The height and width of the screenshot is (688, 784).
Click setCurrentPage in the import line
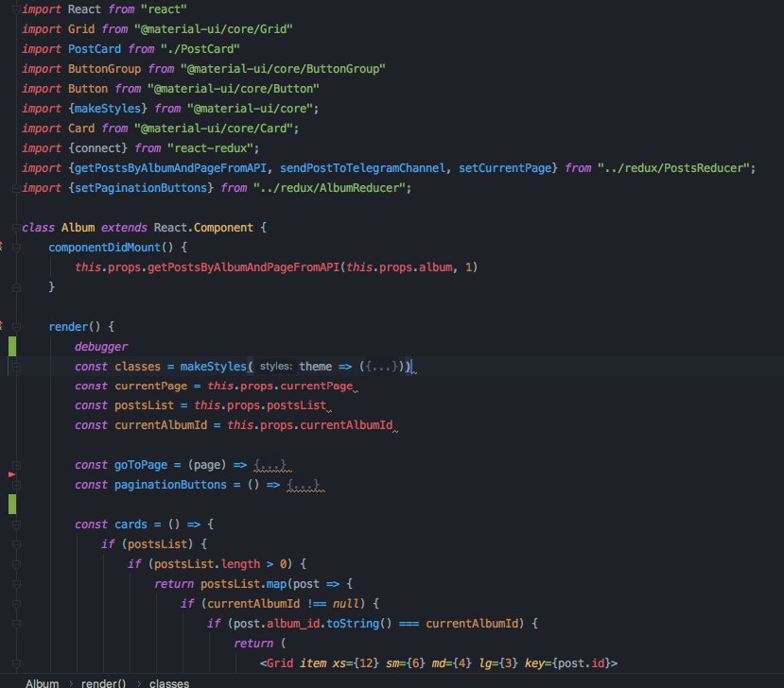pos(505,168)
